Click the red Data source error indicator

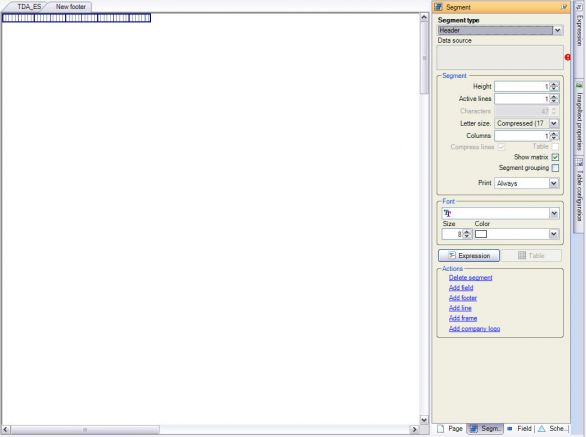(x=568, y=57)
